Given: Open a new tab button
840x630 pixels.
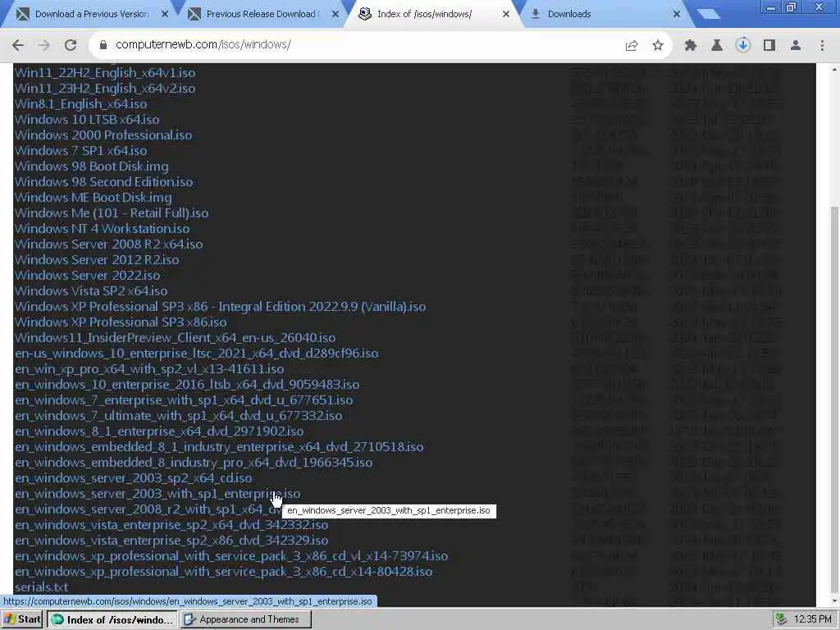Looking at the screenshot, I should [x=709, y=14].
